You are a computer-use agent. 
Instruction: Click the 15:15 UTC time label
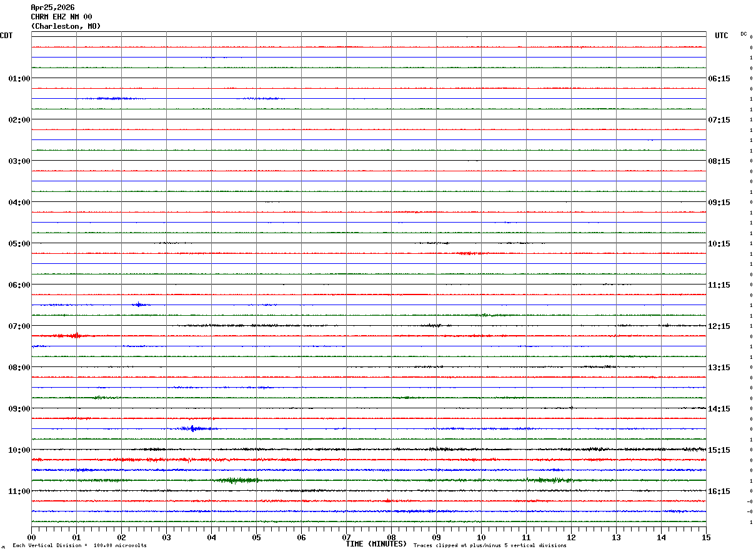719,450
